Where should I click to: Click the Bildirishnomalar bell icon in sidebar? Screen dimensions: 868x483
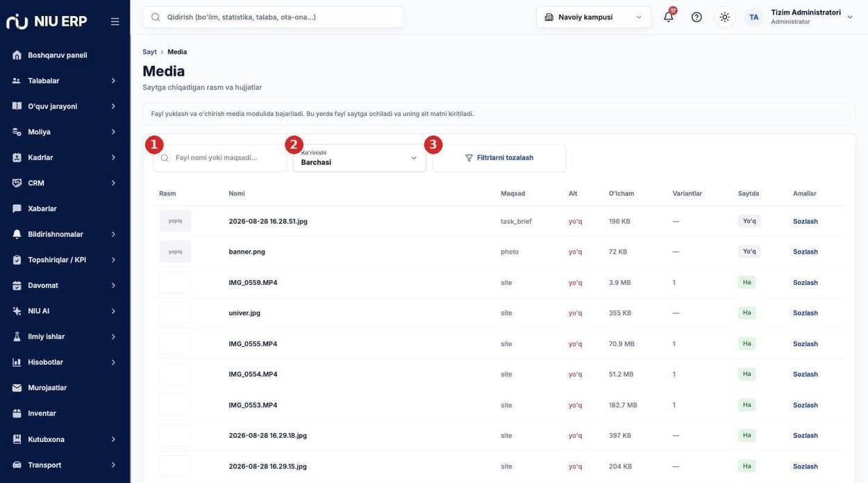pos(17,234)
